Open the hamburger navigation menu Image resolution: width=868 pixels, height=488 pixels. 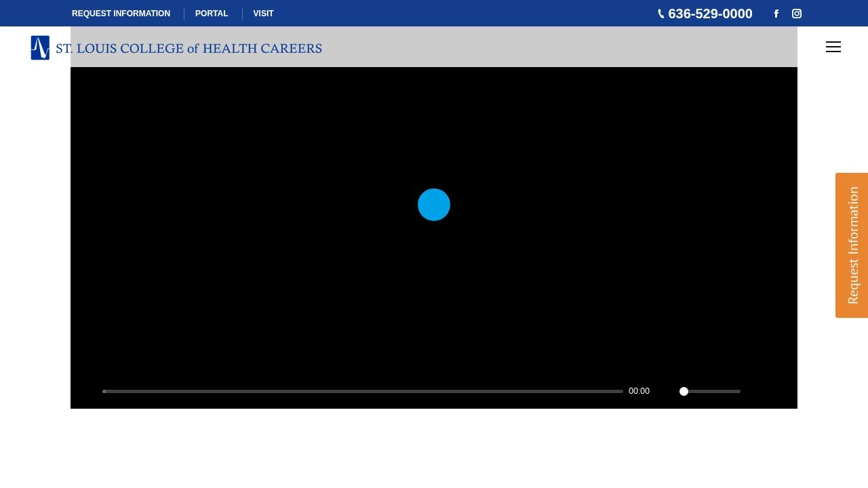[x=833, y=47]
